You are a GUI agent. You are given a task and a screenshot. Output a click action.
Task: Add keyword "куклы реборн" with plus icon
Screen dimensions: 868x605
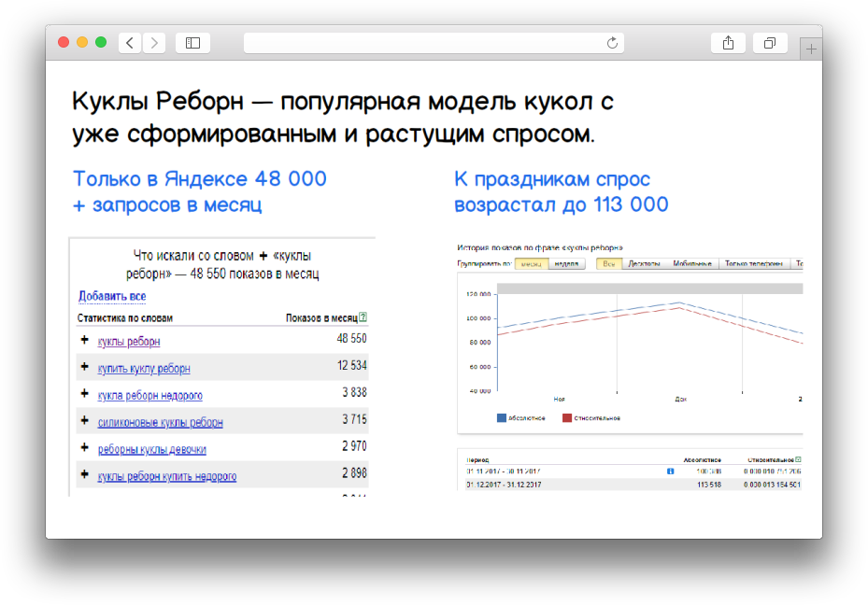[85, 340]
